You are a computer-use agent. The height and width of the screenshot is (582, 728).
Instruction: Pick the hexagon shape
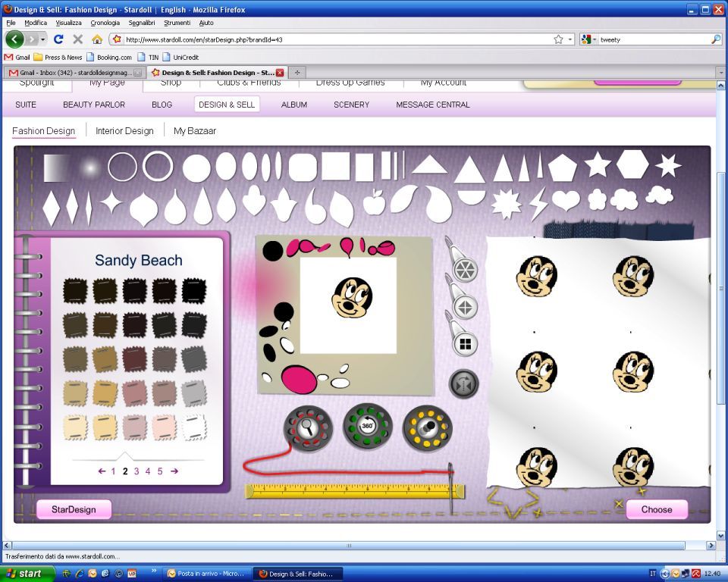(632, 164)
